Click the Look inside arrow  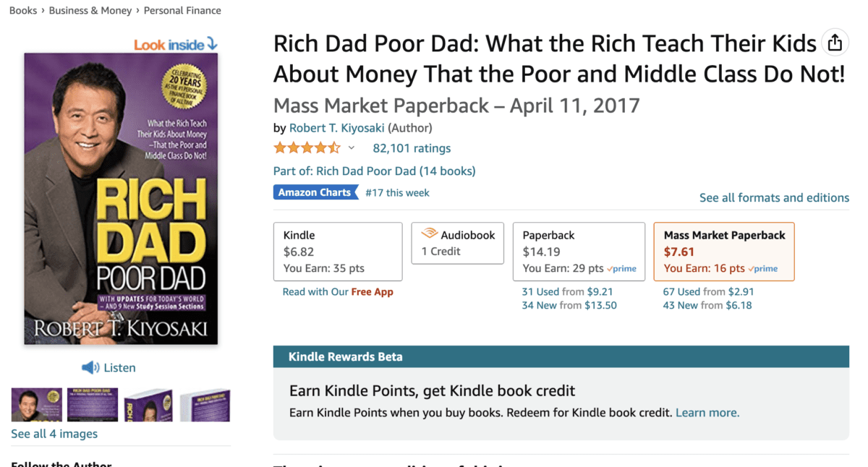pyautogui.click(x=211, y=43)
